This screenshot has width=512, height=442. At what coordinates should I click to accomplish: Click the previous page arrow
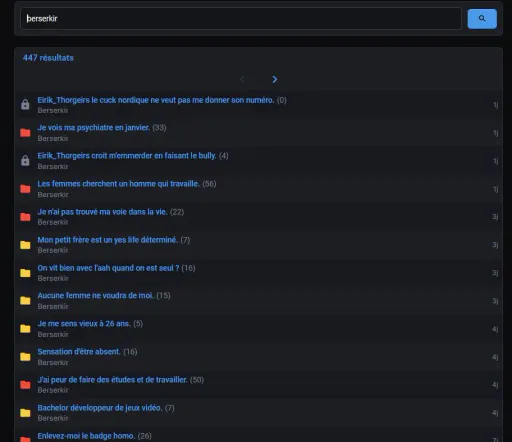pyautogui.click(x=242, y=79)
